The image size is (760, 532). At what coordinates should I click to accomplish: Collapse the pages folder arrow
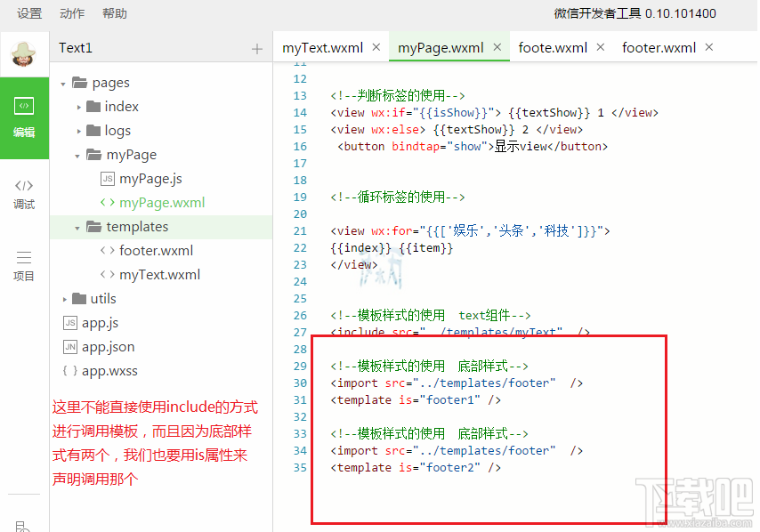pyautogui.click(x=63, y=84)
